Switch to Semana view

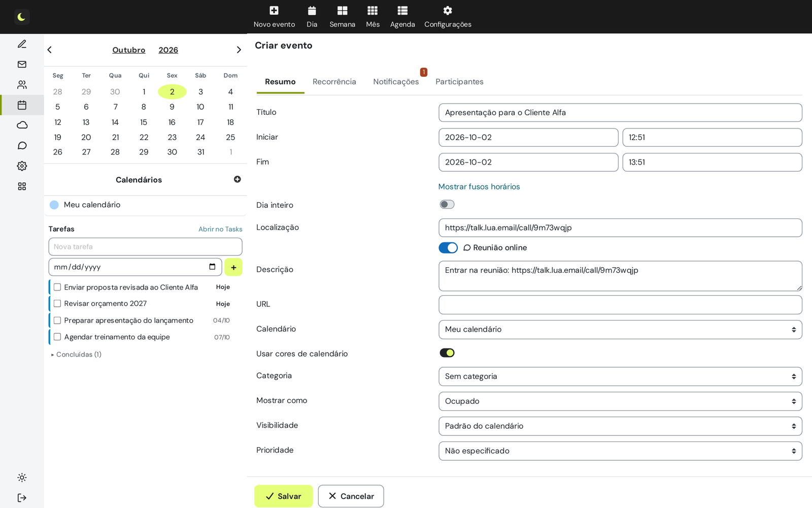(342, 17)
